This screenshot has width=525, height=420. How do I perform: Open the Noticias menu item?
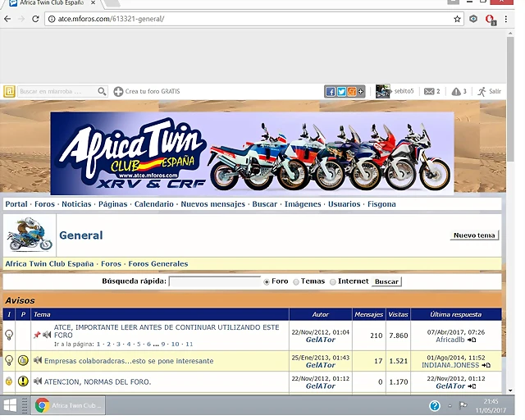(x=76, y=204)
